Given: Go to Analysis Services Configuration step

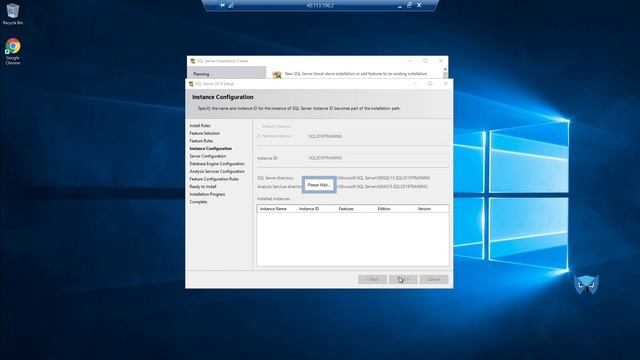Looking at the screenshot, I should [217, 171].
